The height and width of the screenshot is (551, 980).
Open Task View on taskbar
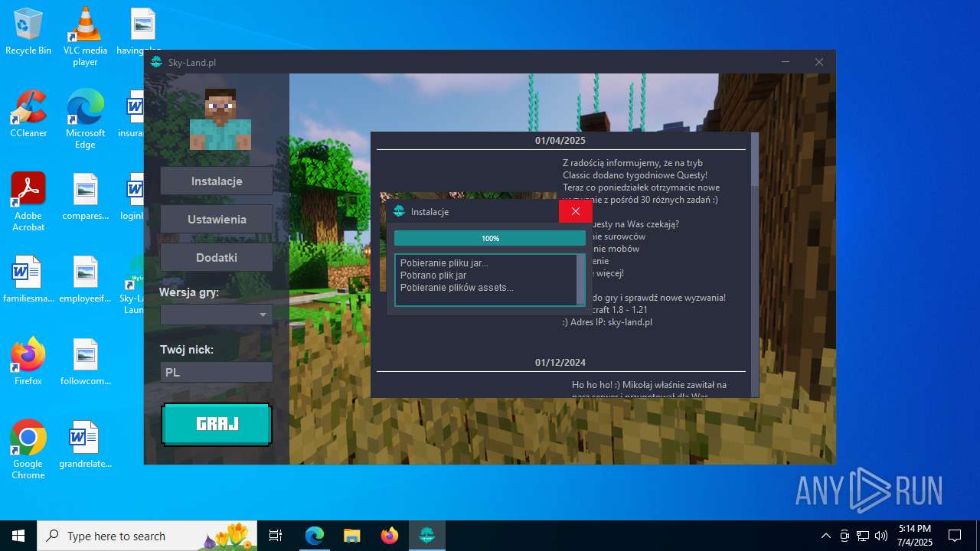point(276,536)
